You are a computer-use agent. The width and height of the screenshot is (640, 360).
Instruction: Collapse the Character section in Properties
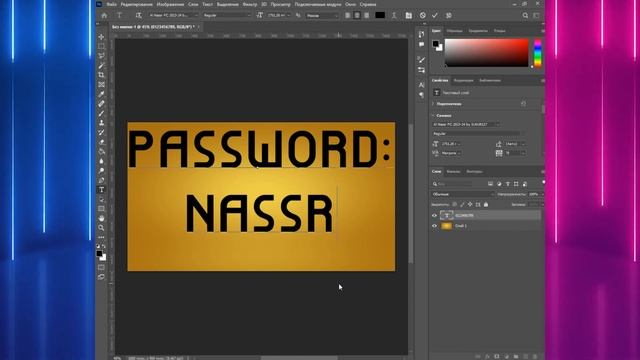click(x=433, y=116)
